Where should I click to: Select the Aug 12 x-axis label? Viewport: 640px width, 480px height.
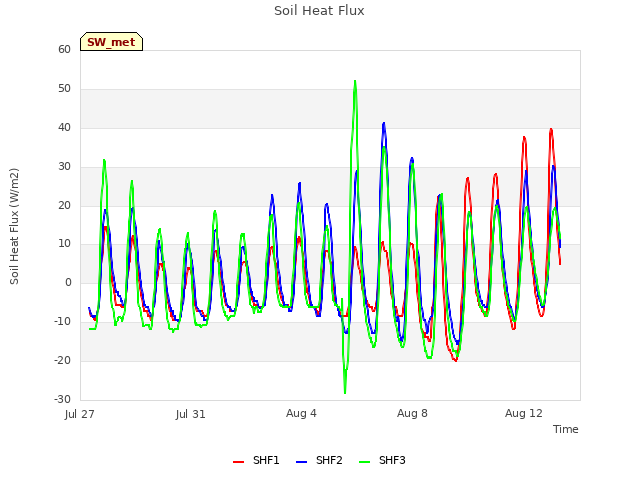[524, 413]
